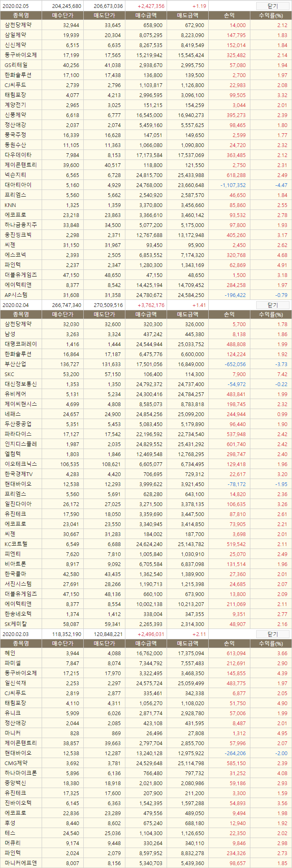Open the GS리테일 stock entry
This screenshot has height=868, width=292.
tap(16, 65)
